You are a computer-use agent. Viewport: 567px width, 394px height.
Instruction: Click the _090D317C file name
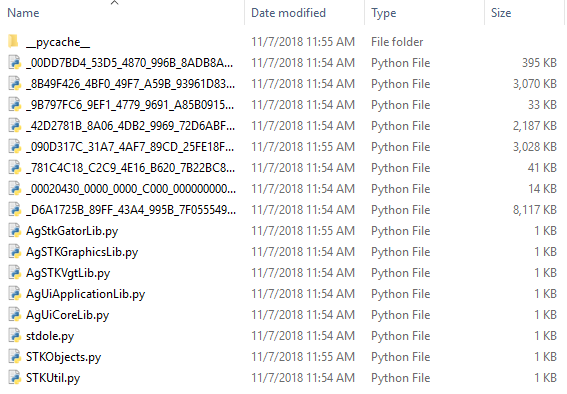130,147
